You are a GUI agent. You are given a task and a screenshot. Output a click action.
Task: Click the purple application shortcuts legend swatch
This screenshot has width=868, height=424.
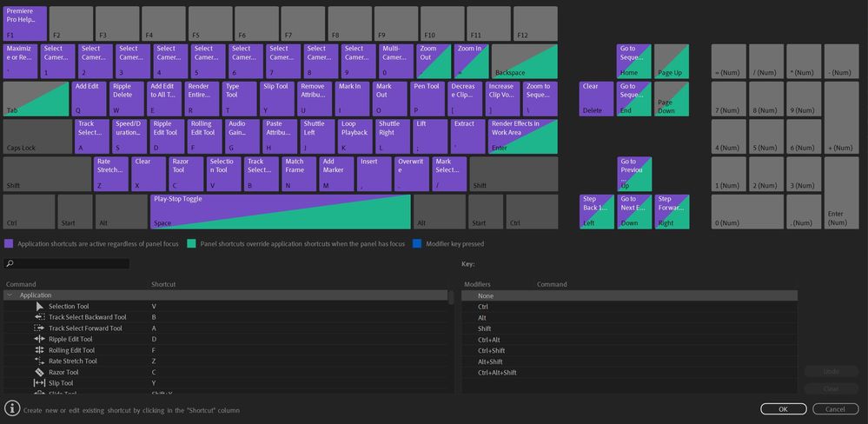point(9,243)
